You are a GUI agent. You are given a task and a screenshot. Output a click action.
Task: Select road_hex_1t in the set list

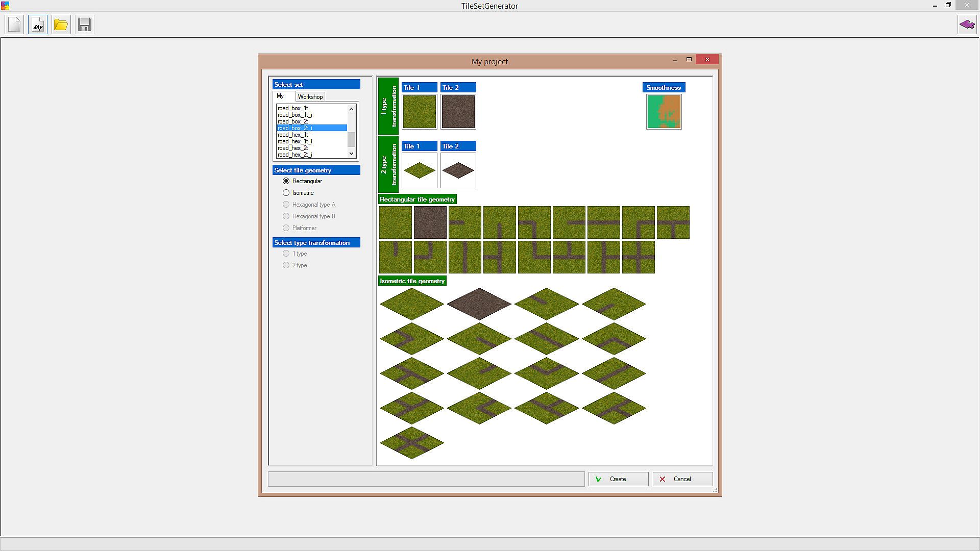[x=293, y=135]
